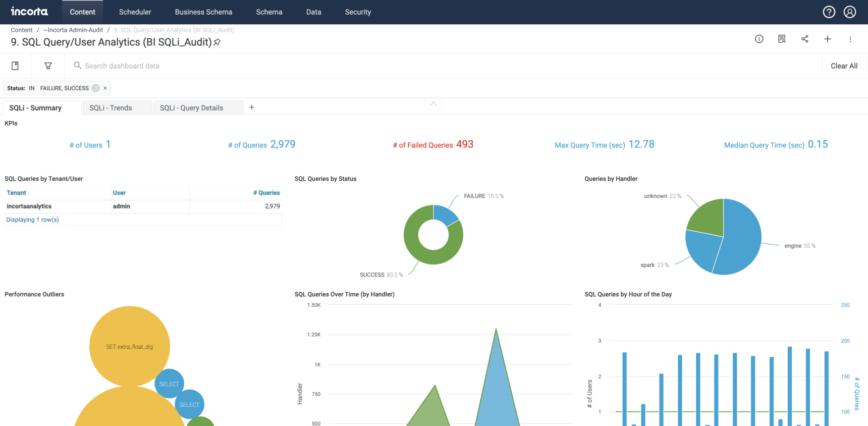Click Max Query Time 12.78 KPI
Image resolution: width=868 pixels, height=426 pixels.
tap(604, 144)
